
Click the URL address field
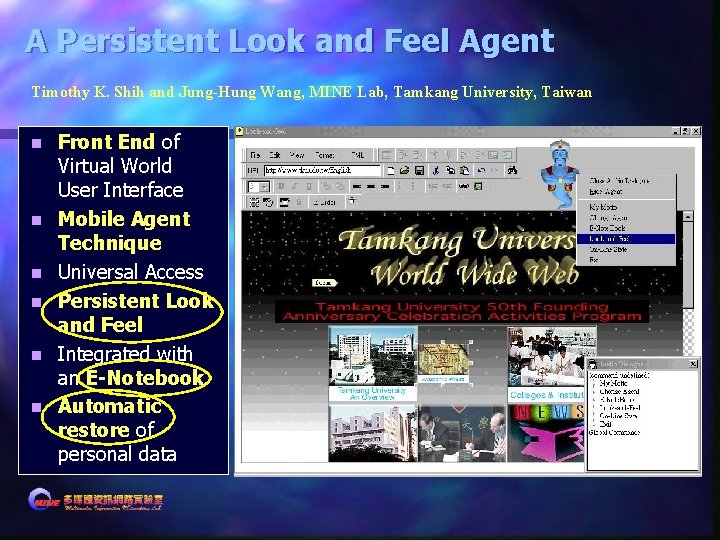point(322,170)
